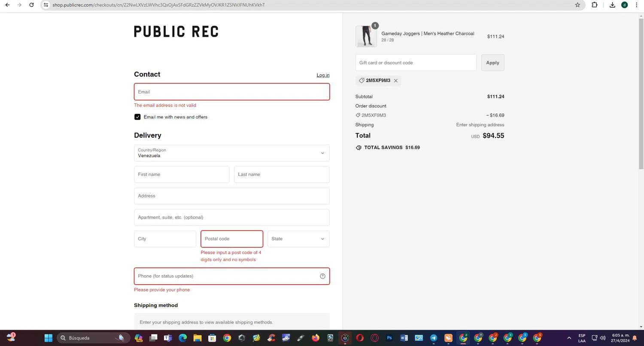This screenshot has width=644, height=346.
Task: Open the clock and date in the taskbar
Action: click(x=620, y=338)
